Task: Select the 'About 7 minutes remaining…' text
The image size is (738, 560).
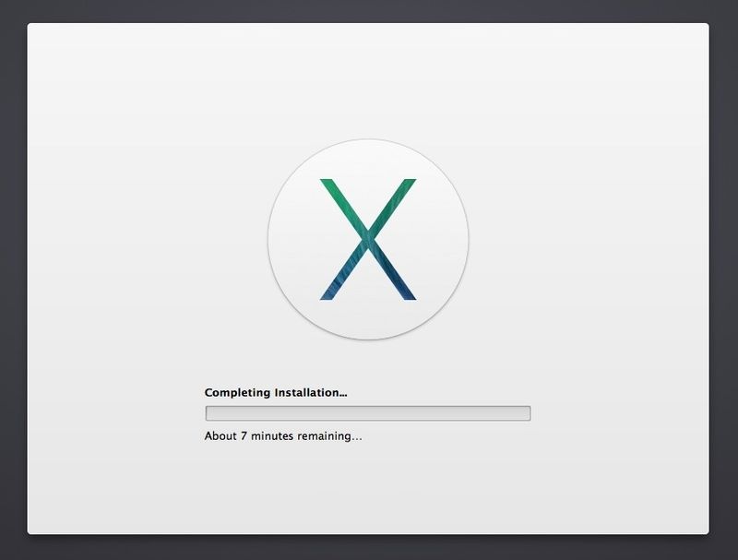Action: point(283,435)
